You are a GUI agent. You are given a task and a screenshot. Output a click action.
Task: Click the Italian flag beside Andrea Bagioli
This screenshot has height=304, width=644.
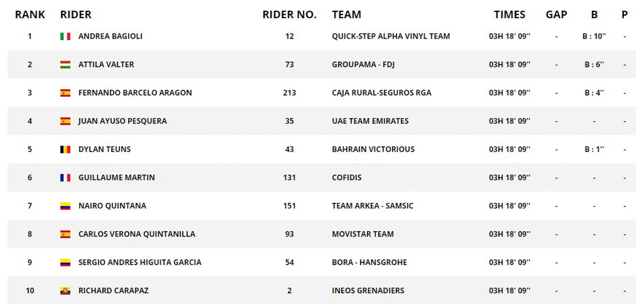pyautogui.click(x=65, y=36)
